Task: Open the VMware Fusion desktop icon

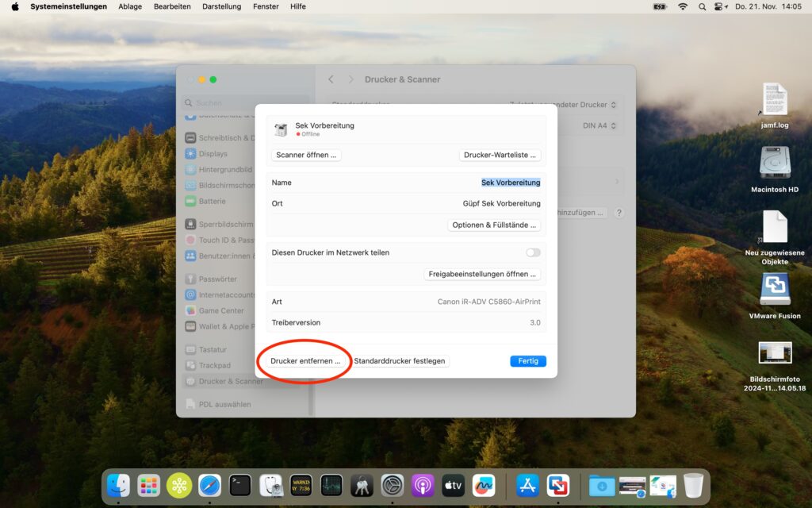Action: [x=775, y=290]
